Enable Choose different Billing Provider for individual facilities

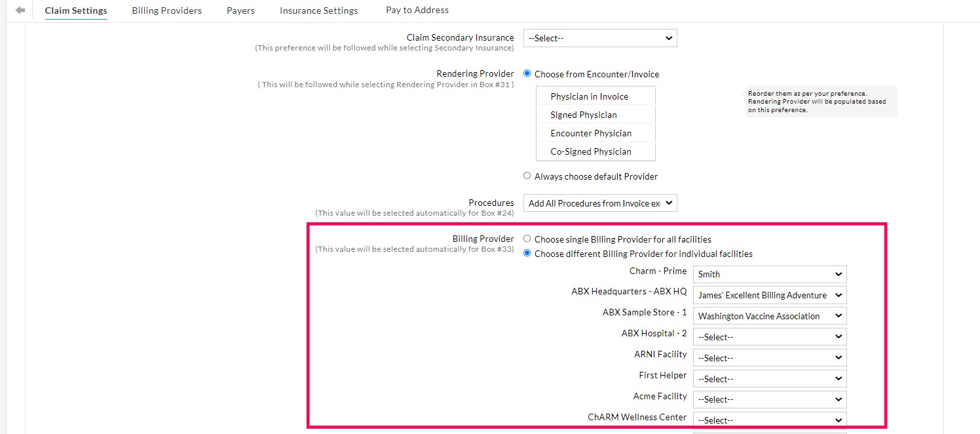pyautogui.click(x=527, y=253)
